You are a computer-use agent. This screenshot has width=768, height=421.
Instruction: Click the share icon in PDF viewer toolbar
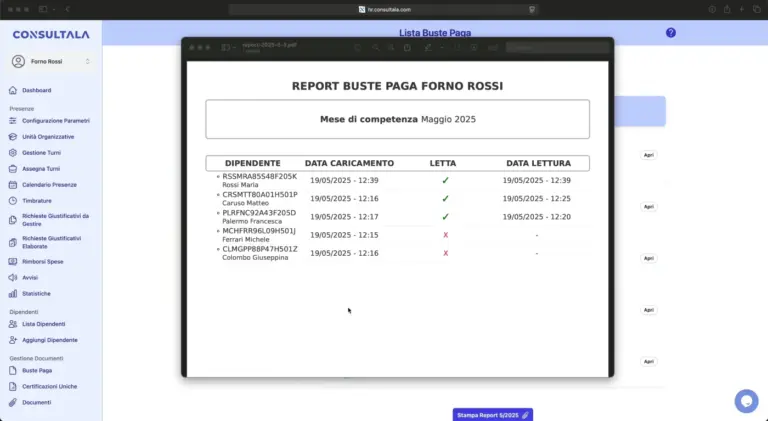tap(407, 47)
